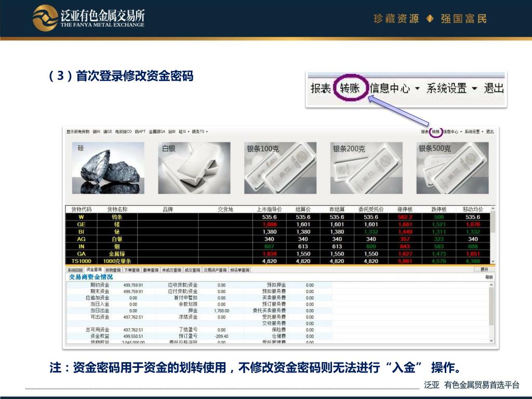
Task: Switch to the 交易资产查询 tab
Action: click(x=215, y=270)
